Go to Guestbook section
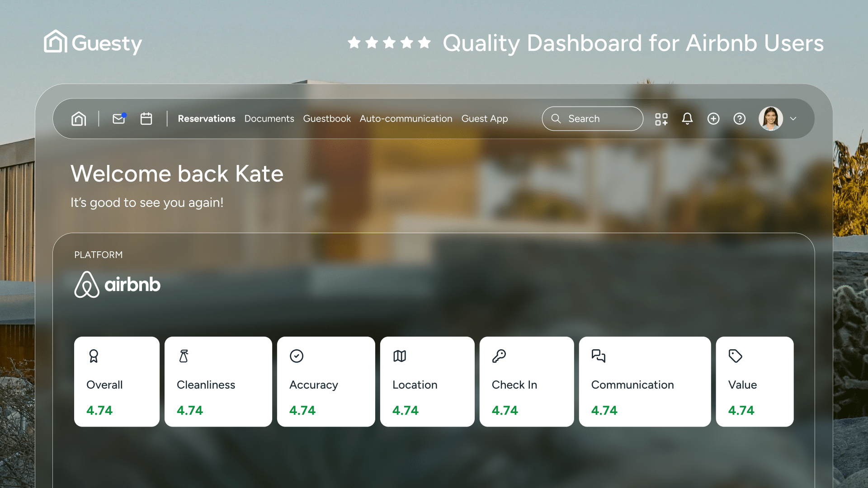The width and height of the screenshot is (868, 488). [x=327, y=119]
